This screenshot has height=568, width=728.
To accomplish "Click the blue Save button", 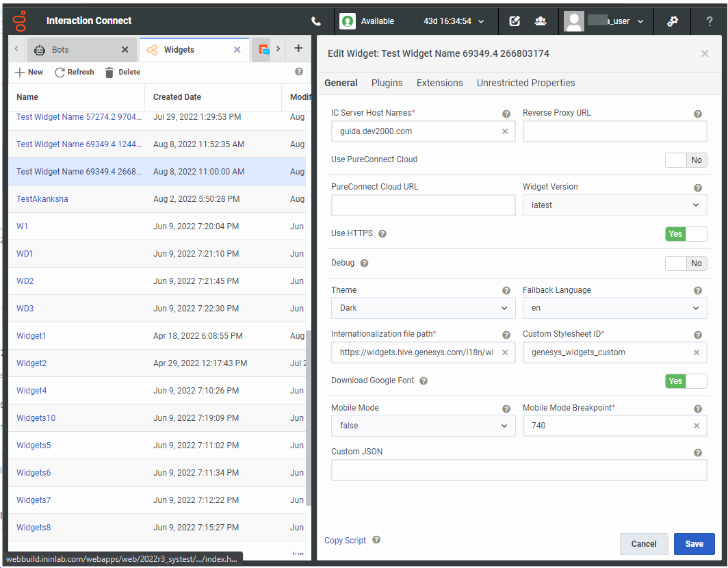I will click(x=694, y=544).
